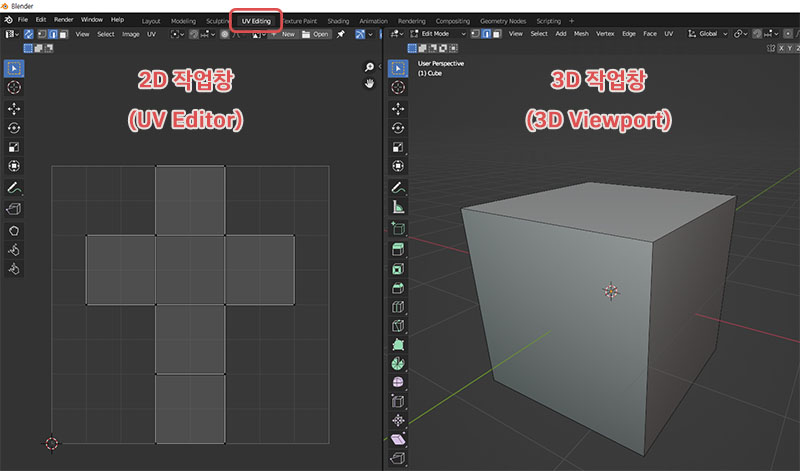This screenshot has width=800, height=471.
Task: Select the Annotate tool in UV Editor toolbar
Action: 14,188
